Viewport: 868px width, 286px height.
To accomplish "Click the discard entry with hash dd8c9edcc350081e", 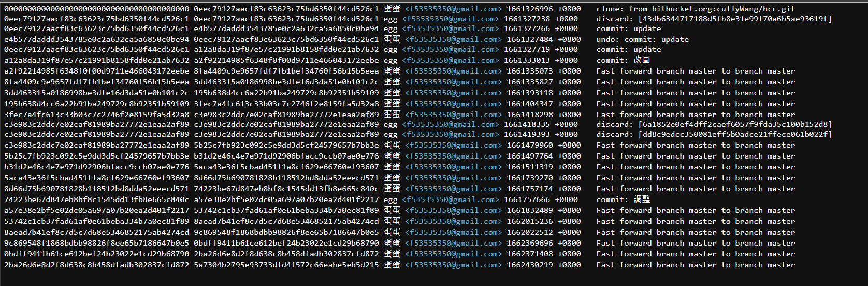I will (x=714, y=134).
